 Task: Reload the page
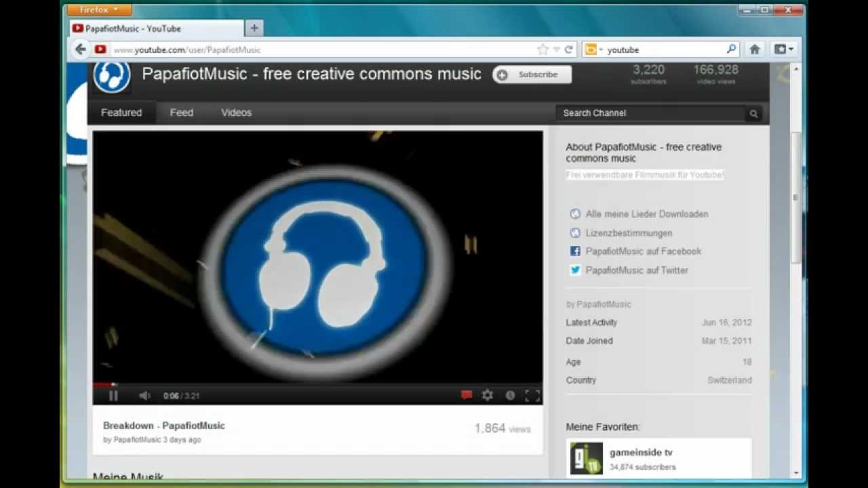point(569,49)
